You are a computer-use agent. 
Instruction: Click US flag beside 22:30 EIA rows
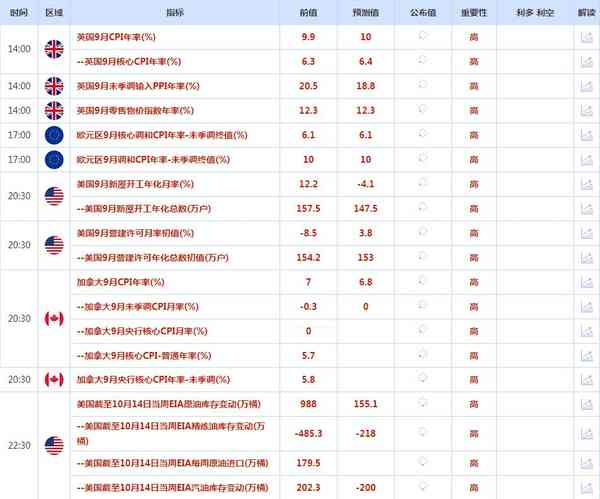[54, 445]
